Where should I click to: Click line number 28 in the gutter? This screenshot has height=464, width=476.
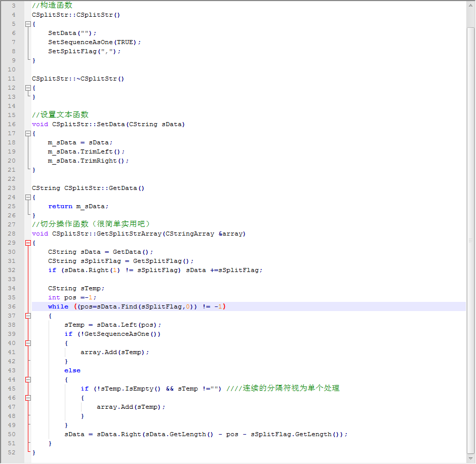[x=12, y=234]
